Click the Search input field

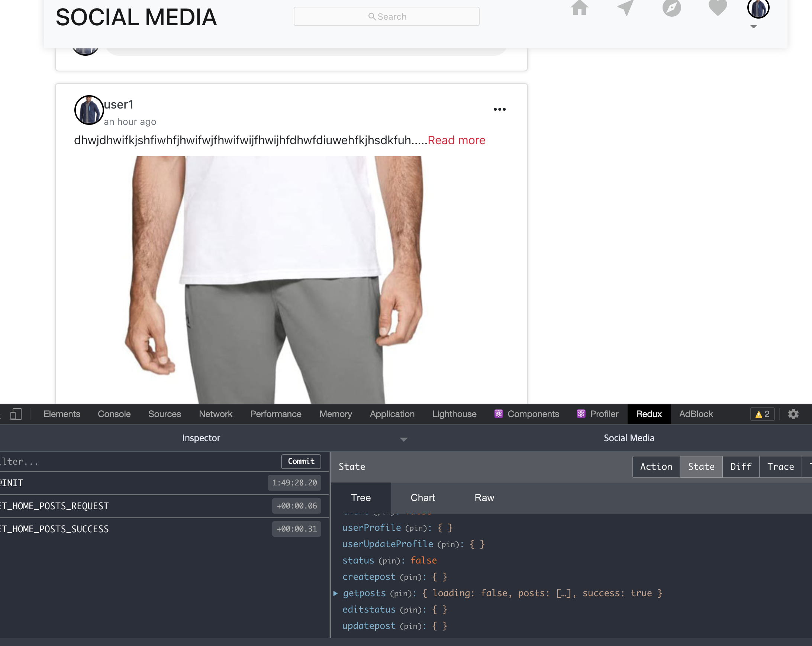(x=386, y=17)
